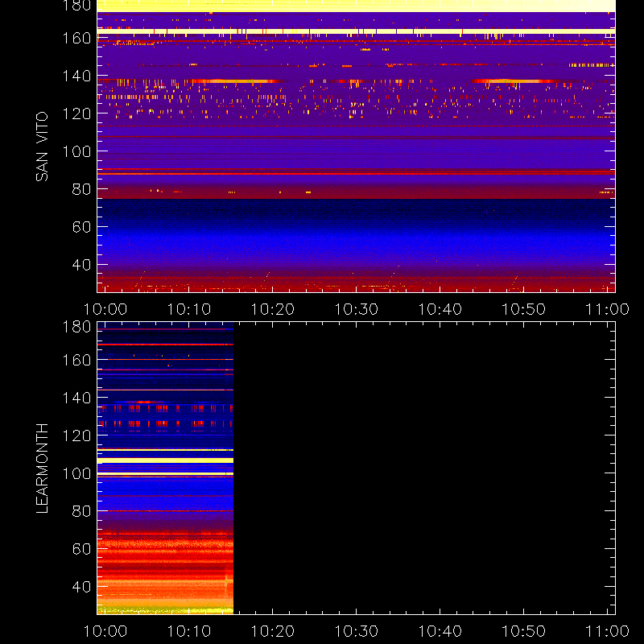Pick the 180 label on Learmonth axis
The height and width of the screenshot is (644, 644).
coord(76,327)
